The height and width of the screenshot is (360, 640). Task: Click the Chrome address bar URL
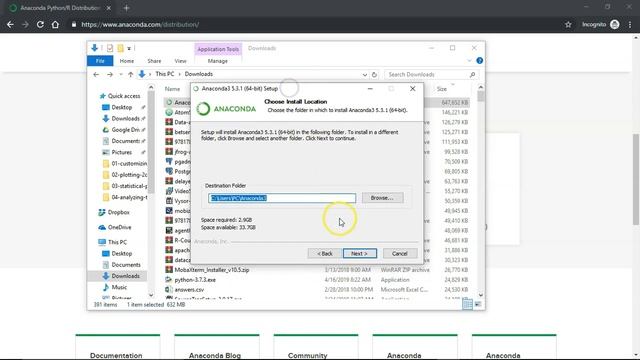point(140,24)
